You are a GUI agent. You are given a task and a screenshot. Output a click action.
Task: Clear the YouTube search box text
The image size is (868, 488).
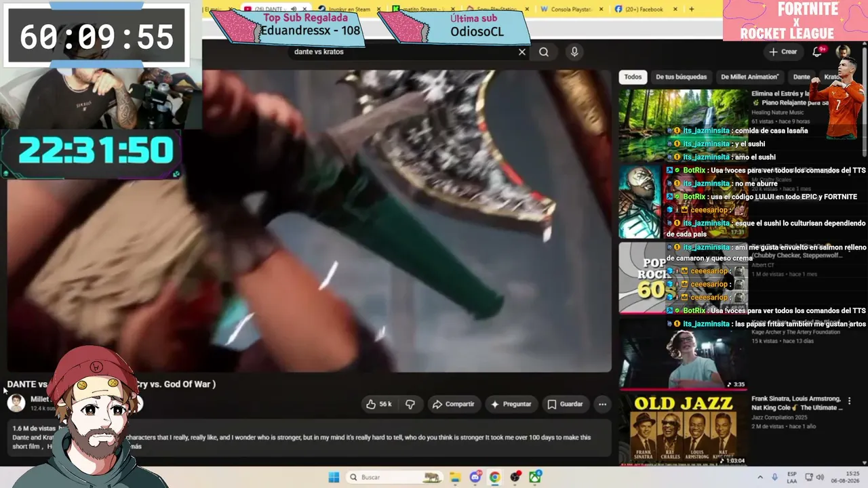tap(522, 52)
